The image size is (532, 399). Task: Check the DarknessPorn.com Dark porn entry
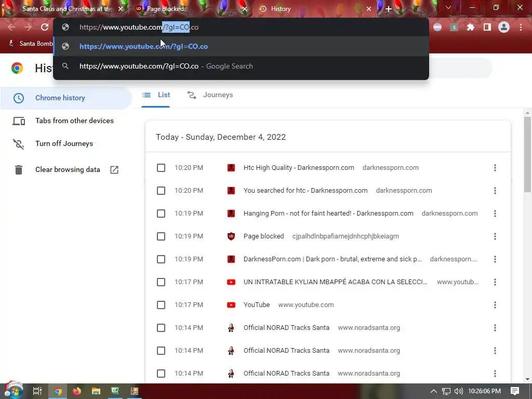tap(161, 259)
